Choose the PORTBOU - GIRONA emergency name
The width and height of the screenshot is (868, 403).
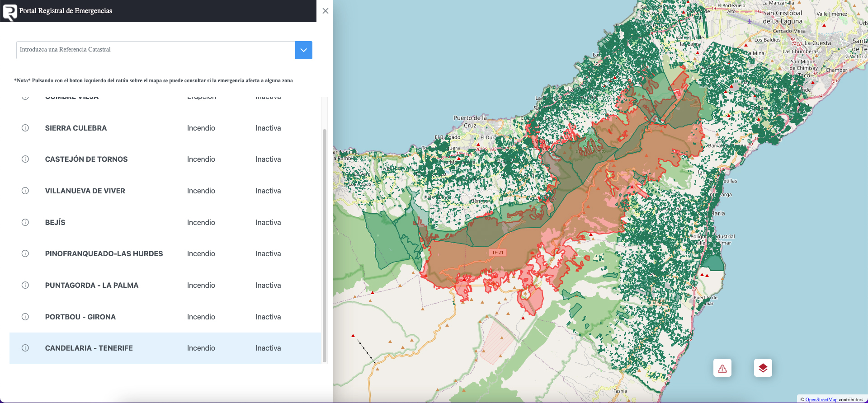pos(80,317)
